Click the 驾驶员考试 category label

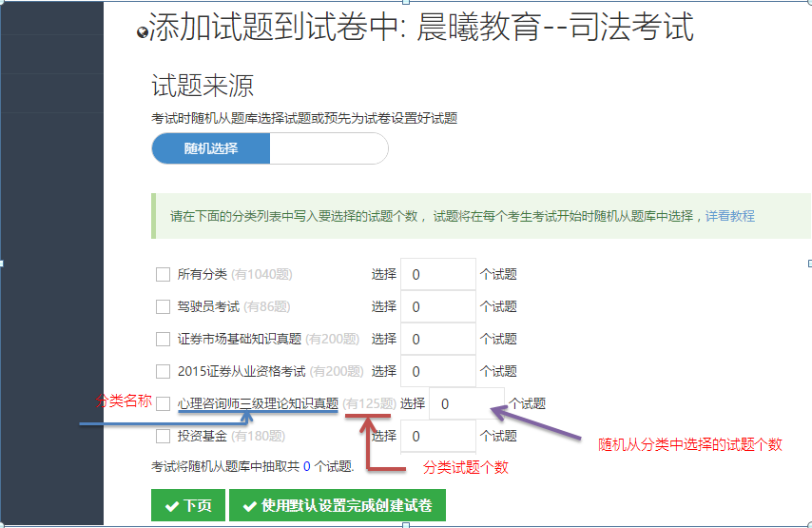pos(208,306)
